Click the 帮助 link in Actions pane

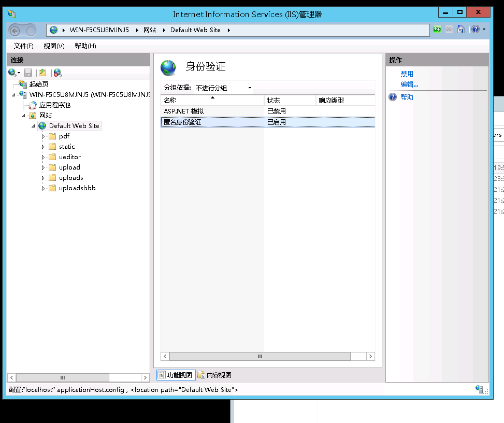pyautogui.click(x=407, y=97)
